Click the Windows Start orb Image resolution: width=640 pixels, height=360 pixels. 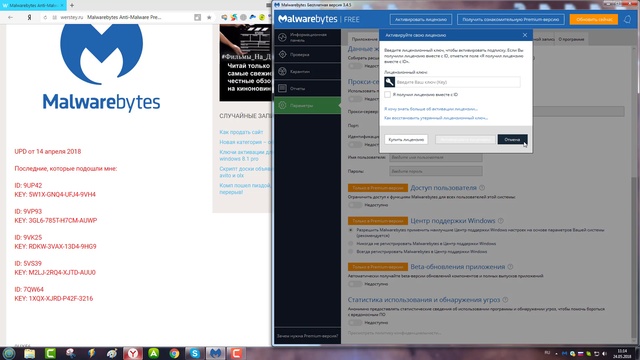[9, 353]
